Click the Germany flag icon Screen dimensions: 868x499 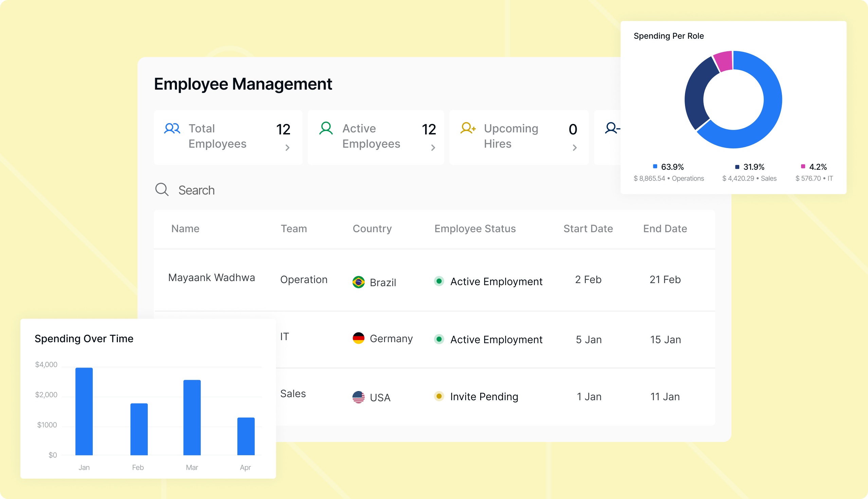click(x=359, y=338)
